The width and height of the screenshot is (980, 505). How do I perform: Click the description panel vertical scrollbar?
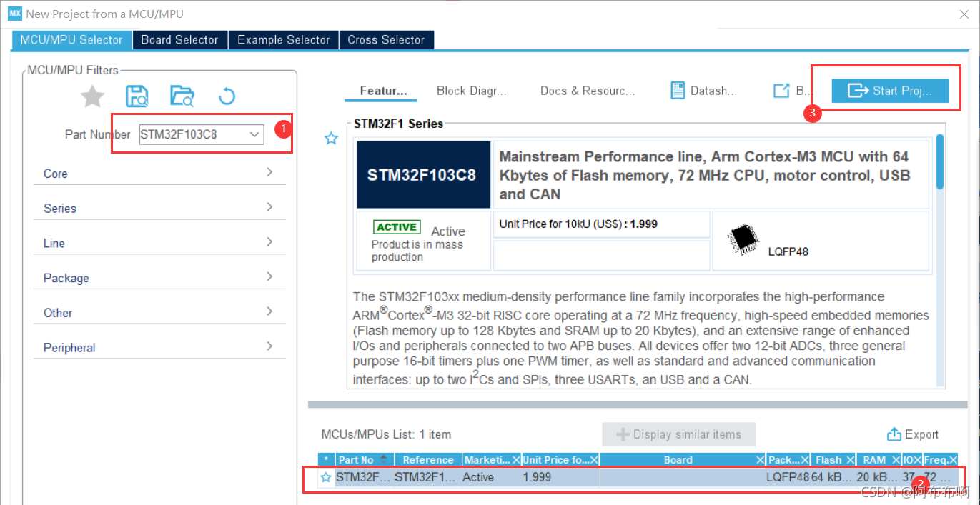coord(940,162)
